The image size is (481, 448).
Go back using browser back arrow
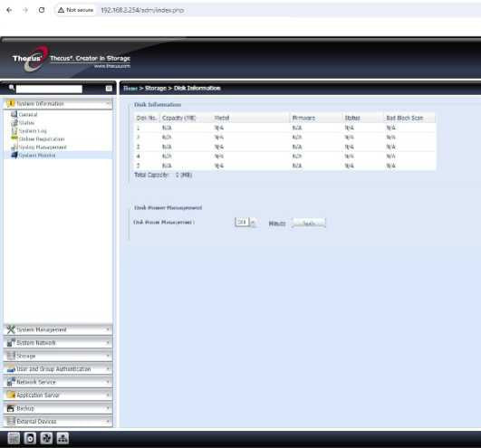[x=9, y=10]
